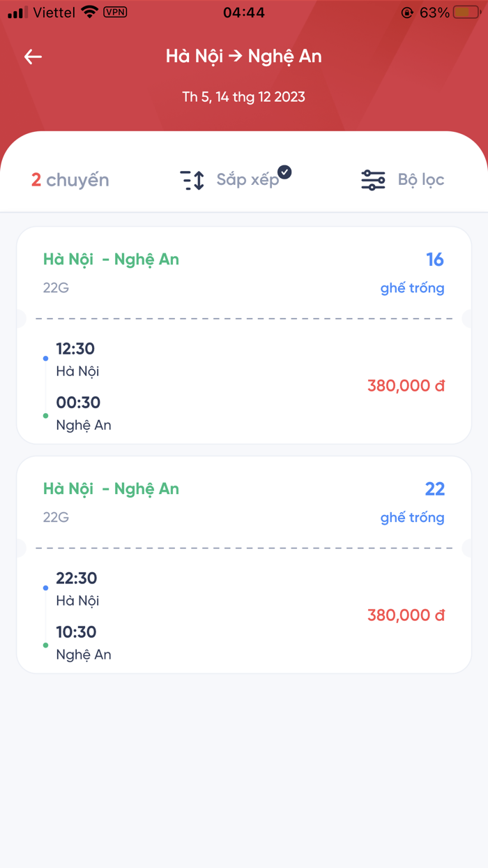This screenshot has height=868, width=488.
Task: Select the blue departure dot near 12:30
Action: click(x=46, y=358)
